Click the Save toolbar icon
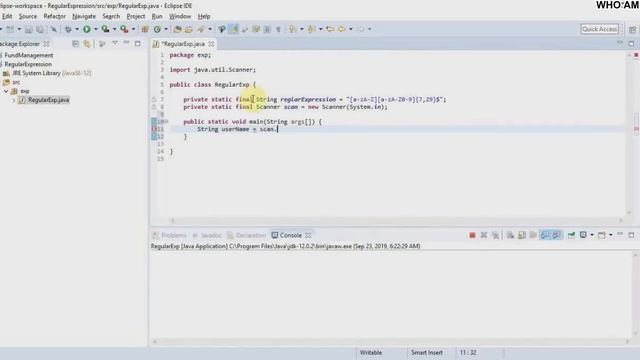 [29, 29]
